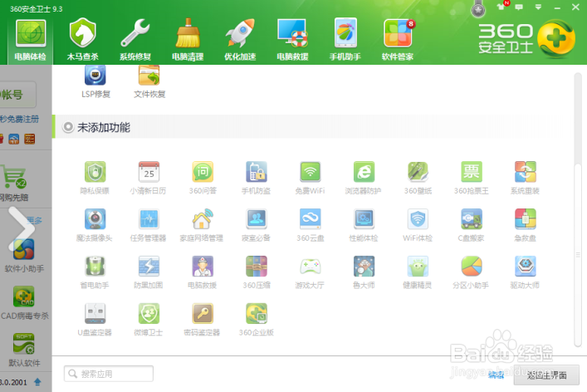Add the 驱动大师 tool
The image size is (587, 392).
click(526, 272)
